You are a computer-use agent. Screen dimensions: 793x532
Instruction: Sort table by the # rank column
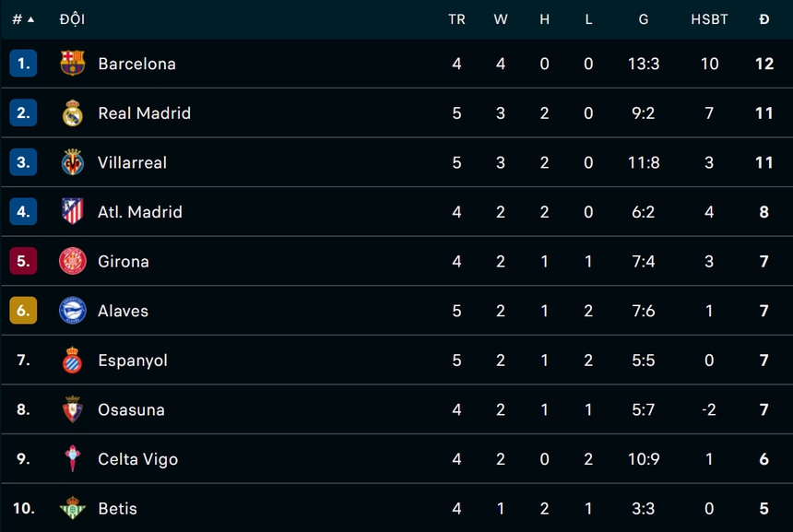(22, 19)
